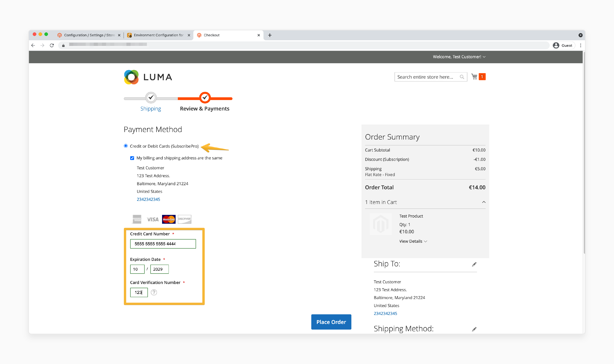
Task: Edit the Ship To address
Action: pyautogui.click(x=474, y=264)
